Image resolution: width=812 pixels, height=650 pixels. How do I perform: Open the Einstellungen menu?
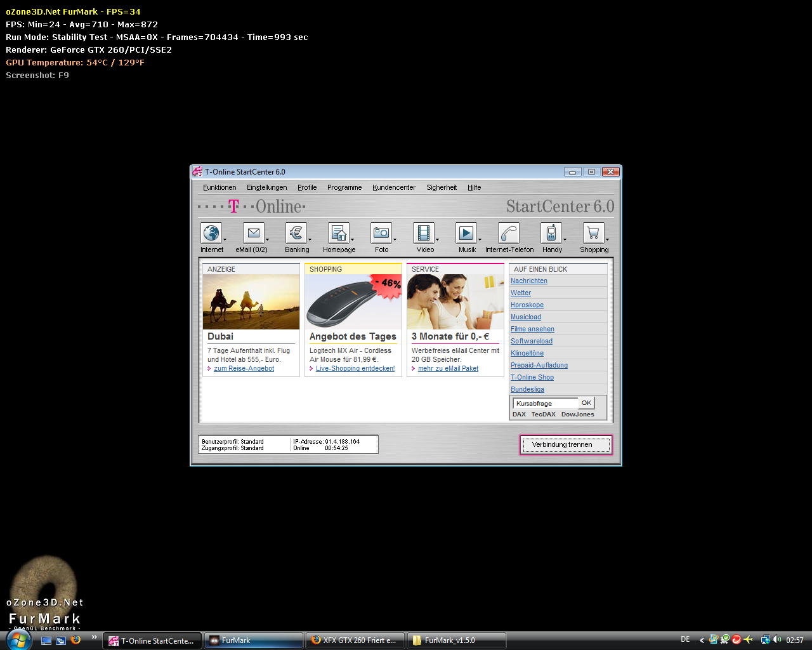click(267, 187)
